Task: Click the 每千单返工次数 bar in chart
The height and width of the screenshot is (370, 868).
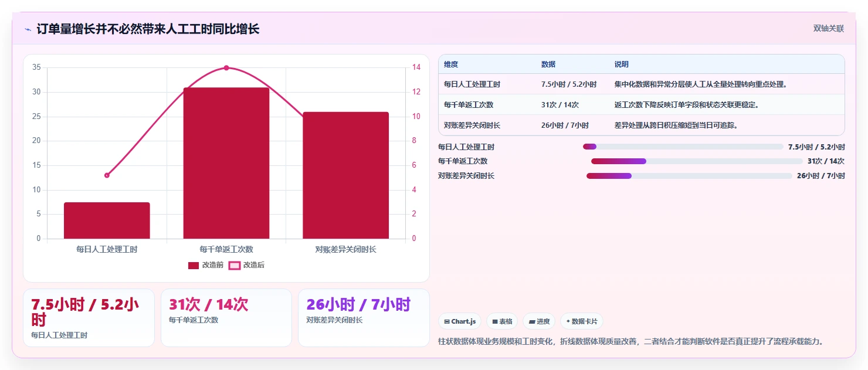Action: point(226,163)
